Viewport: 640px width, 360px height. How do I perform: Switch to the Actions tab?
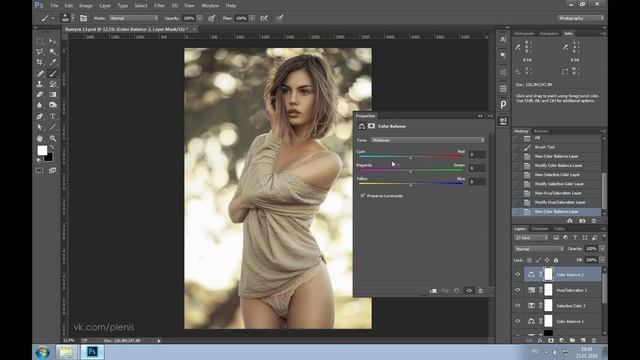[541, 131]
